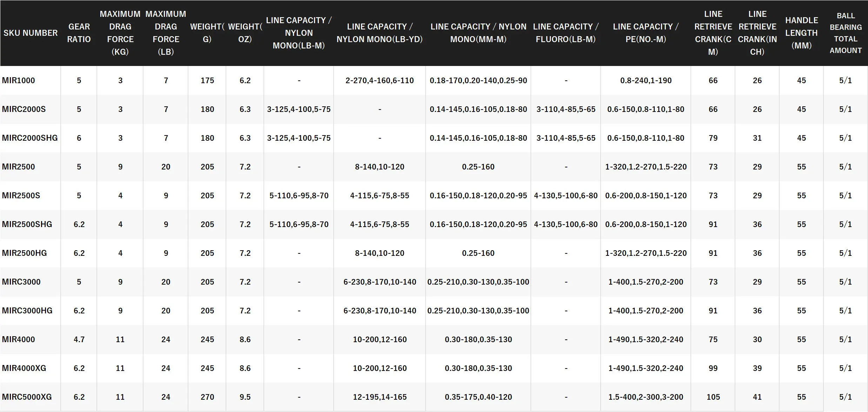868x412 pixels.
Task: Click MIR1000 PE capacity 0.8-240,1-190 cell
Action: tap(646, 80)
